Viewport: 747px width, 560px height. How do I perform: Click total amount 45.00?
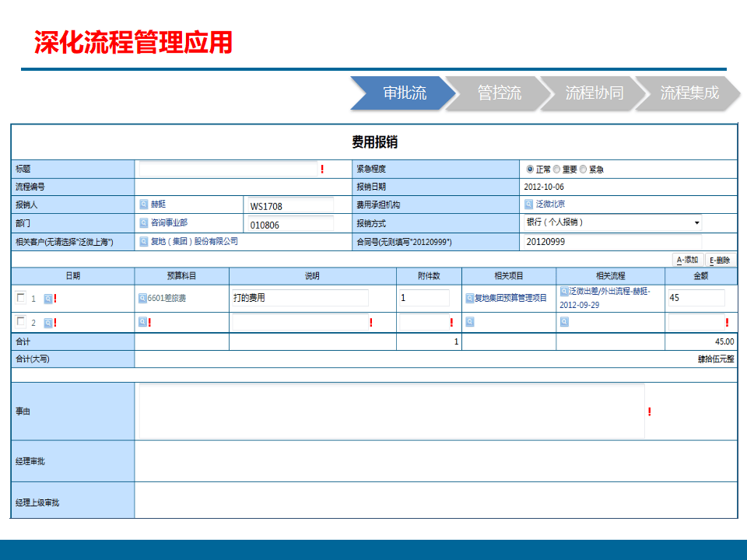pos(724,341)
